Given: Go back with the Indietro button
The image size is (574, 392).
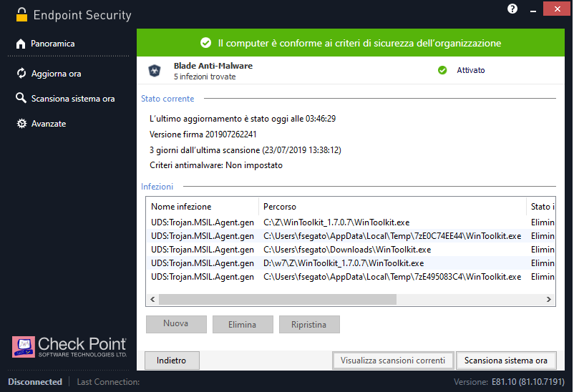Looking at the screenshot, I should click(x=172, y=361).
